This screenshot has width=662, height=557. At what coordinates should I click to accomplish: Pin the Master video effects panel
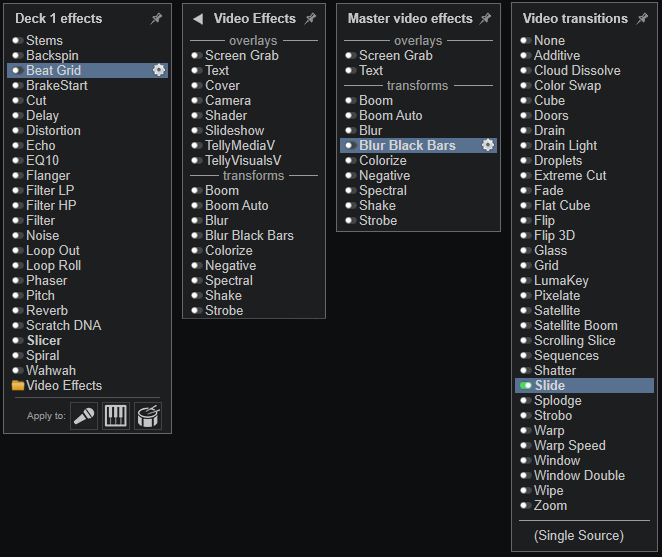(486, 18)
